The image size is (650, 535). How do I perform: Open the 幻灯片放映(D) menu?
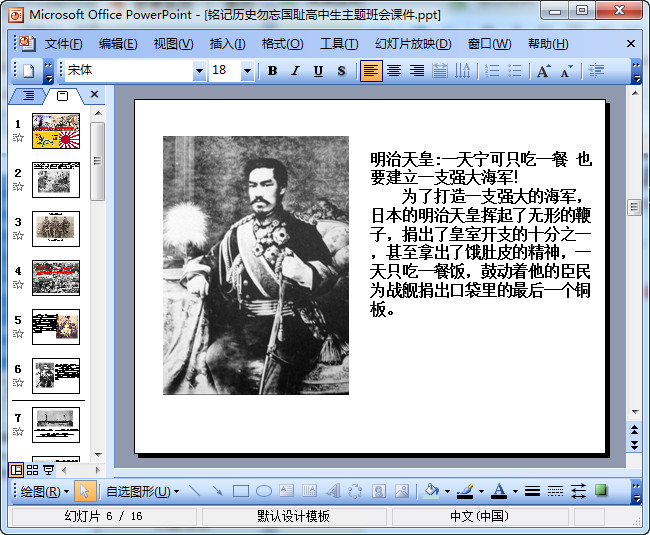pyautogui.click(x=413, y=44)
